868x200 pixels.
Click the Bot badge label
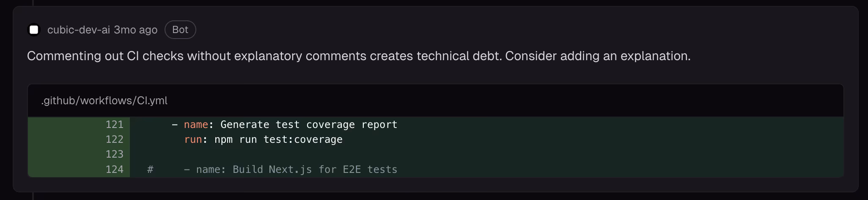[180, 30]
